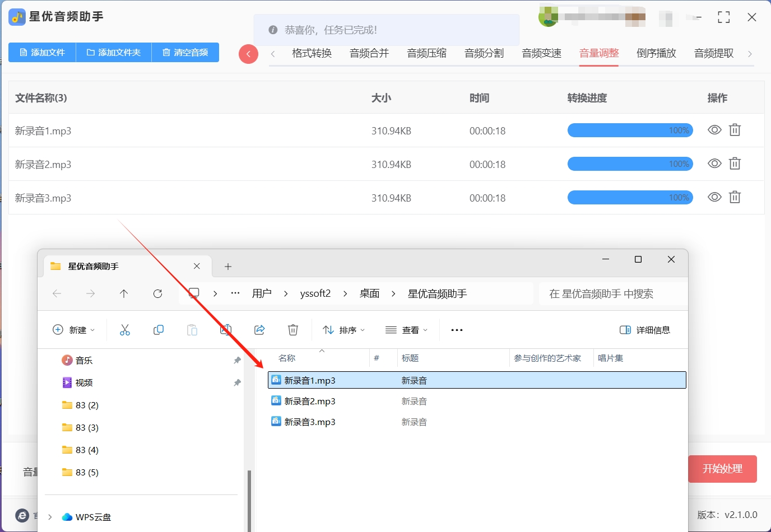
Task: Open the 音频压缩 tab
Action: 427,53
